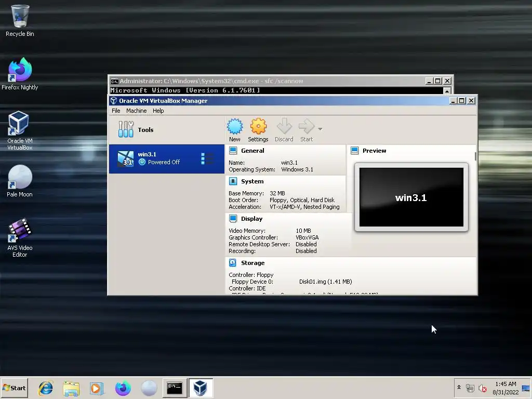Click the network tray icon
532x399 pixels.
(x=470, y=388)
